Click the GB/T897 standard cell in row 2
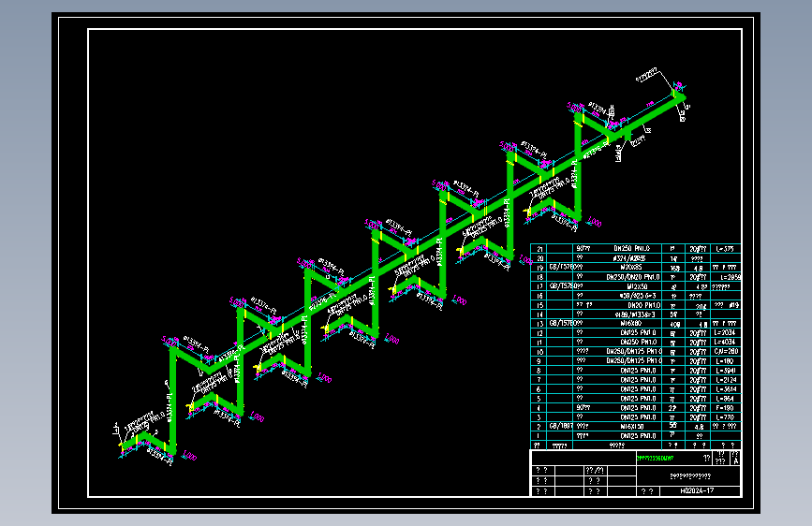The width and height of the screenshot is (812, 526). [x=561, y=427]
